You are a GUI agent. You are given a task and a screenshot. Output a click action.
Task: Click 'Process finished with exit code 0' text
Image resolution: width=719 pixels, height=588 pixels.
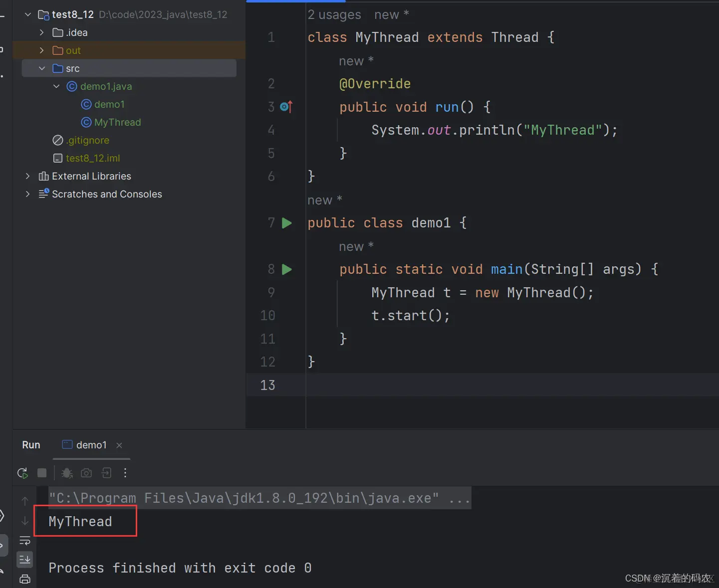point(180,568)
